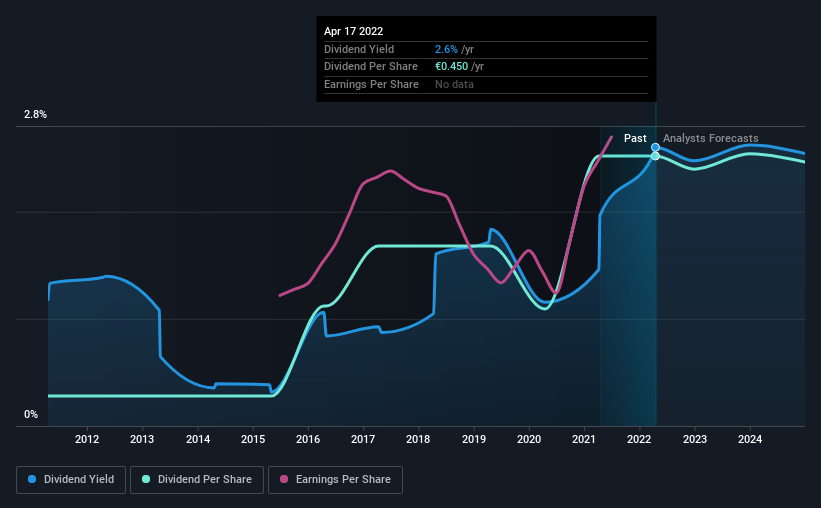Viewport: 821px width, 508px height.
Task: Click the No data earnings value
Action: point(454,84)
